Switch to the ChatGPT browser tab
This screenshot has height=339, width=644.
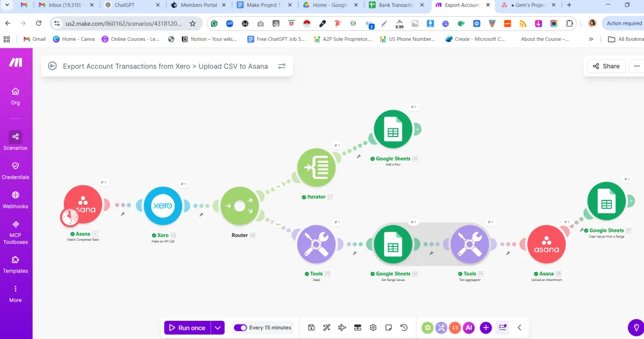tap(131, 5)
